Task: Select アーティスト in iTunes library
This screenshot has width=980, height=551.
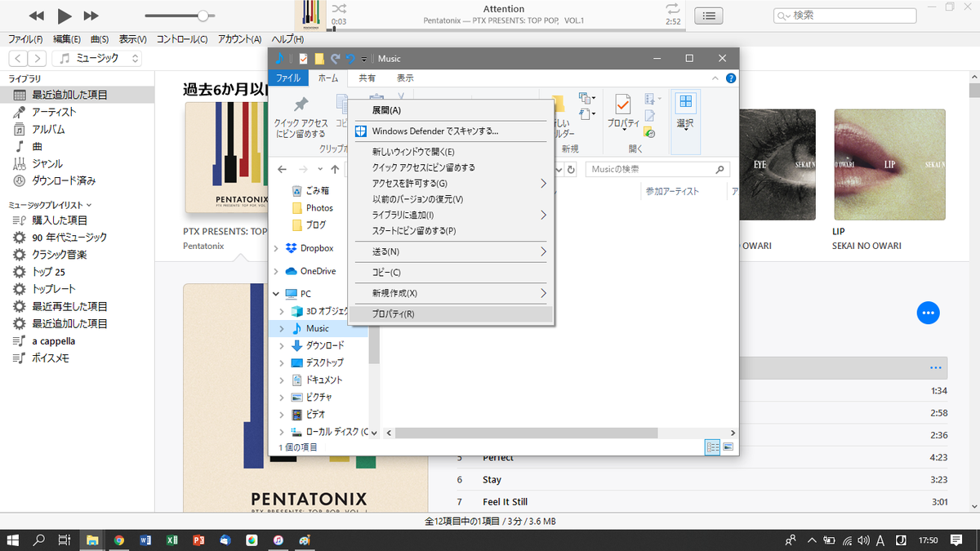Action: (54, 112)
